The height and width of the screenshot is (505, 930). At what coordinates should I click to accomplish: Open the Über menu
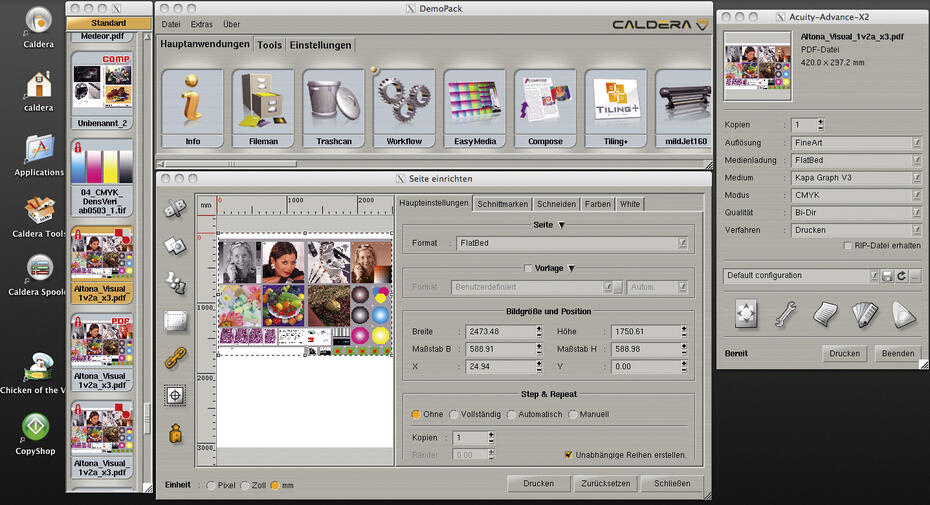coord(231,24)
